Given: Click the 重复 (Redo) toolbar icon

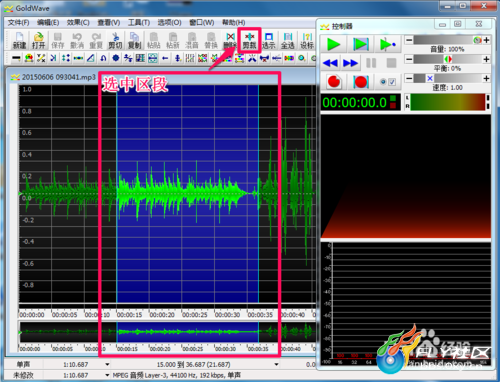Looking at the screenshot, I should (96, 40).
